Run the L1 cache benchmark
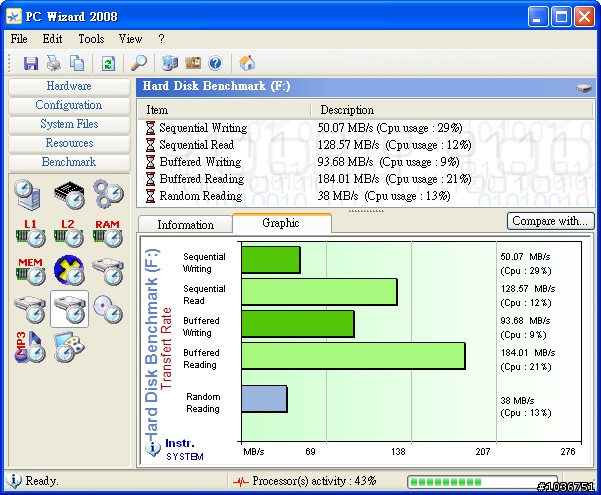Screen dimensions: 601x495 [x=30, y=233]
